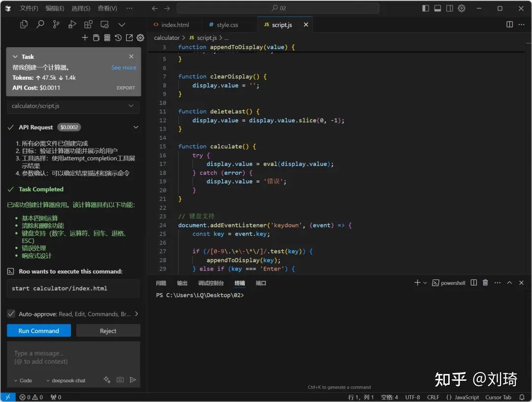Switch to the 终端 terminal tab
532x402 pixels.
click(x=240, y=282)
